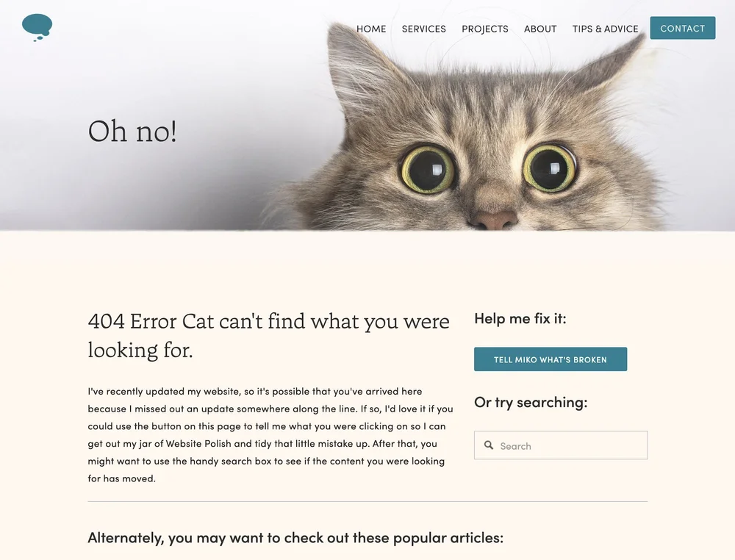
Task: Open Tips & Advice section
Action: tap(605, 29)
